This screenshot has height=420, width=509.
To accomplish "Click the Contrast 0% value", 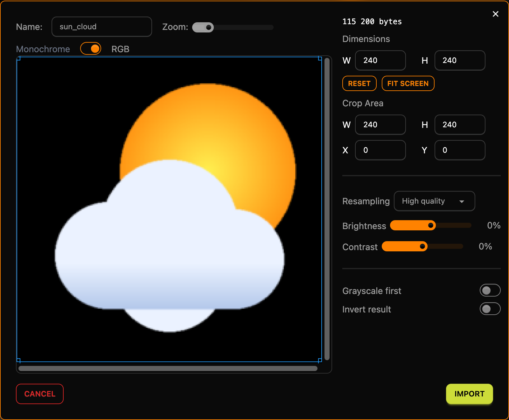I will click(x=485, y=246).
